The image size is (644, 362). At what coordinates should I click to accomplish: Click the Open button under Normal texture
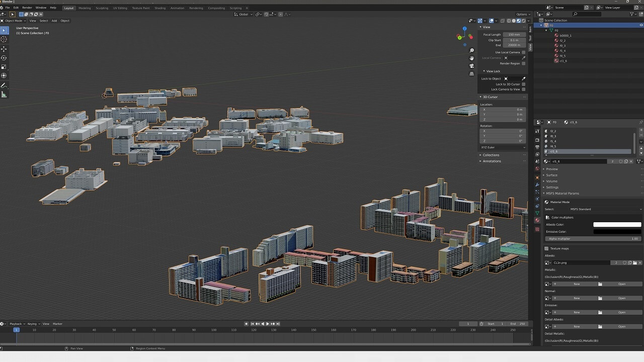click(x=622, y=298)
